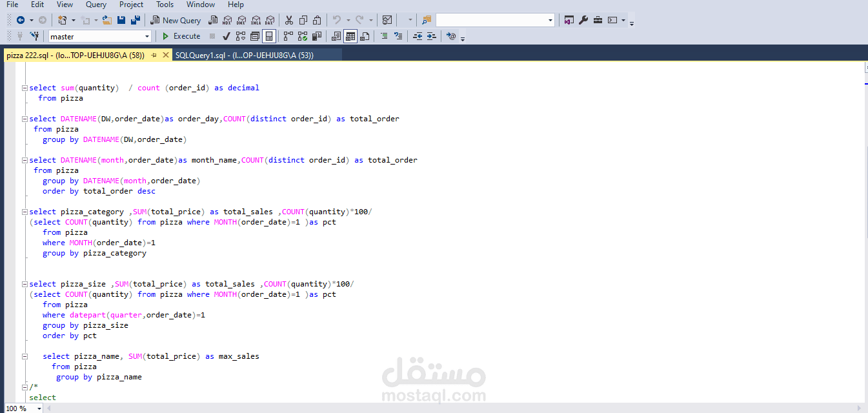The width and height of the screenshot is (868, 413).
Task: Collapse the 'select sum(quantity)' code block
Action: [24, 88]
